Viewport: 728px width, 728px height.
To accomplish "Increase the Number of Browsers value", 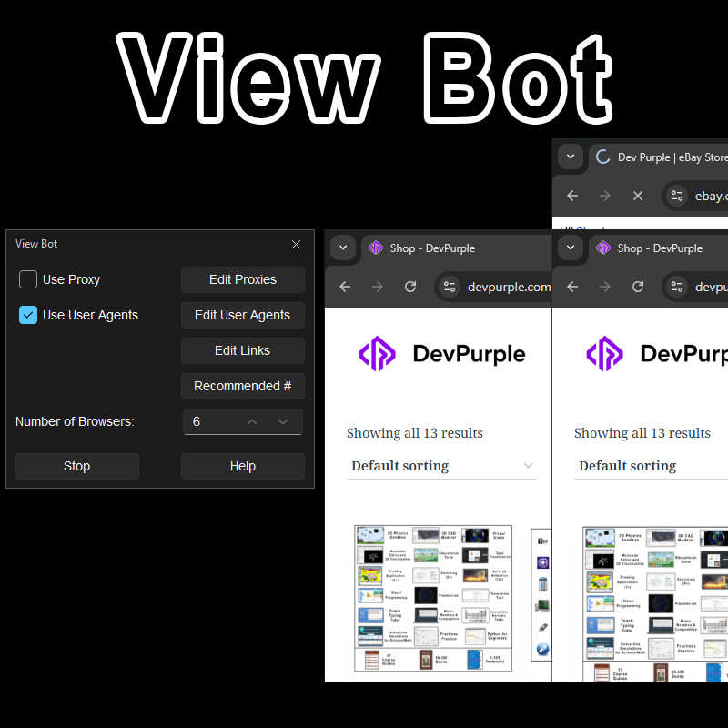I will point(252,421).
